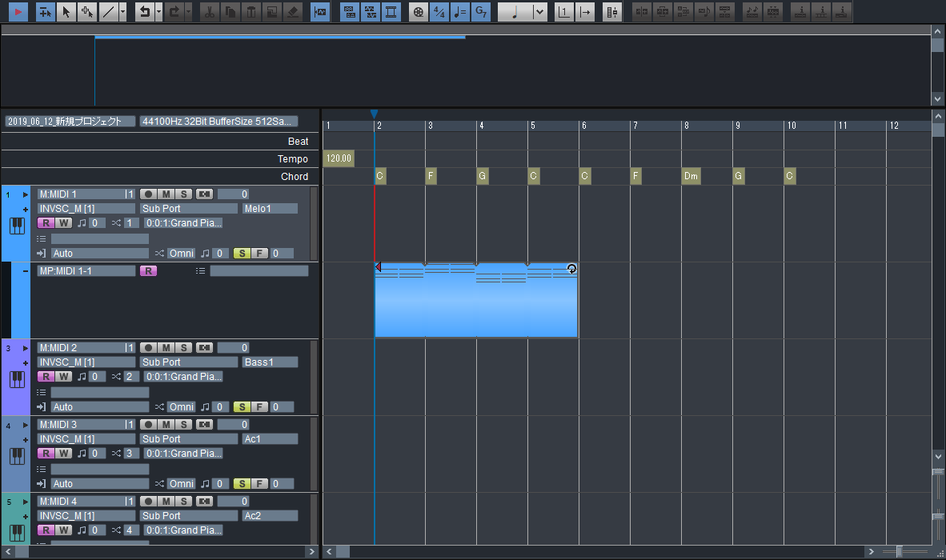This screenshot has height=560, width=946.
Task: Click the 120.00 tempo value
Action: pos(339,159)
